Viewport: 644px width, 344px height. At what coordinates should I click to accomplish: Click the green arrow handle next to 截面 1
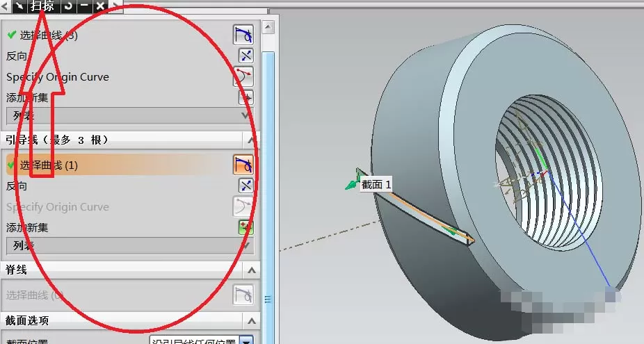coord(353,184)
